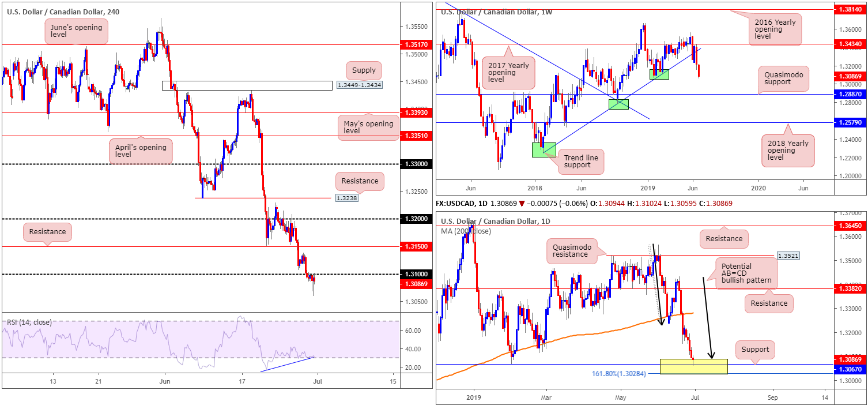The image size is (868, 409).
Task: Select the June's opening level callout
Action: coord(76,31)
